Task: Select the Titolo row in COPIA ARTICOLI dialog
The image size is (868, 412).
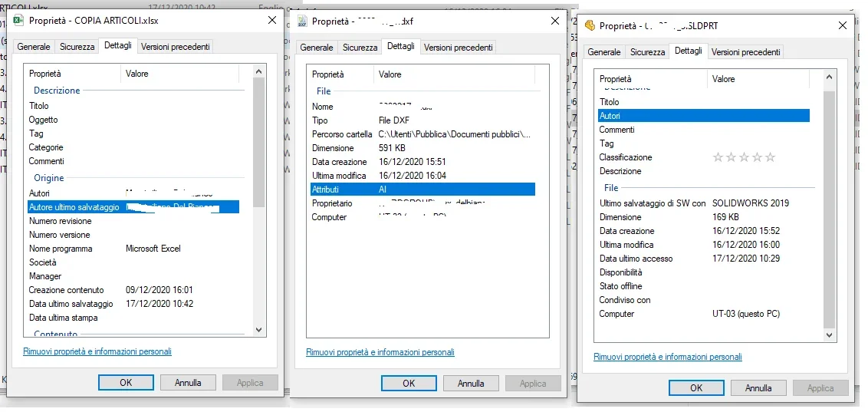Action: tap(133, 106)
